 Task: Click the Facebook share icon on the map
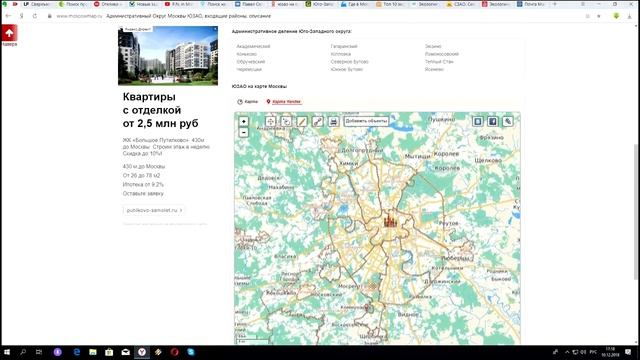coord(493,121)
